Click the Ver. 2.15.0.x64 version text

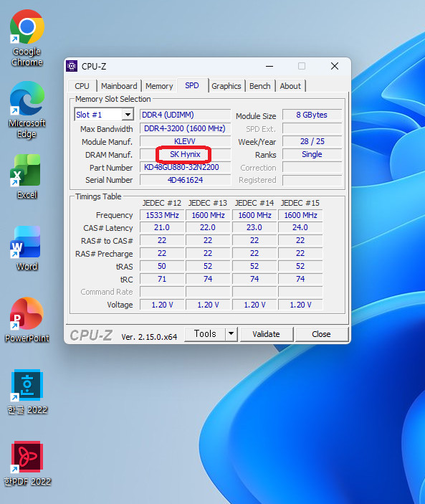click(x=149, y=337)
